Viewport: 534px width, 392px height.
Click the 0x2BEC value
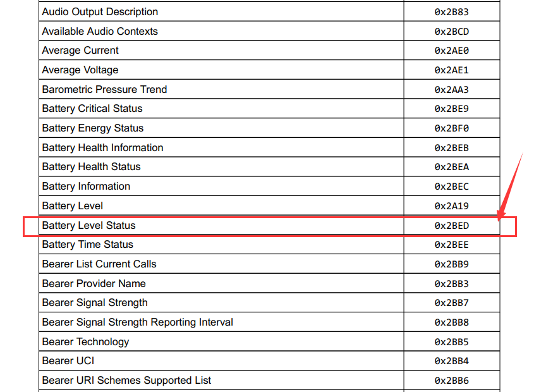coord(452,187)
